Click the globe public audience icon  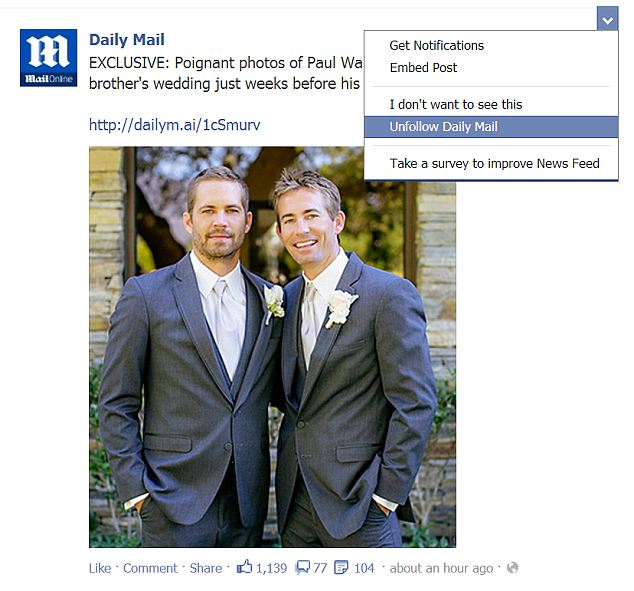512,568
